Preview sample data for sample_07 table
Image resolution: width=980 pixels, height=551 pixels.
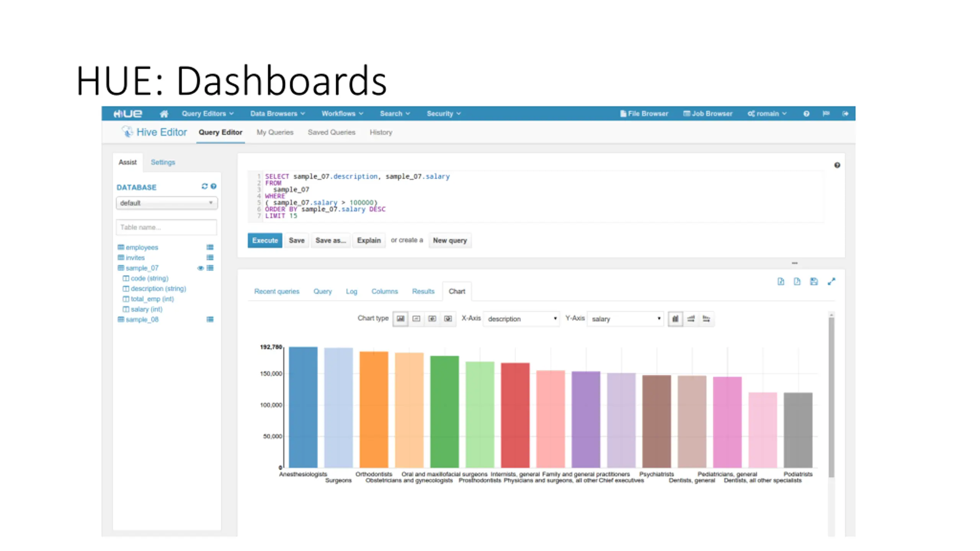pyautogui.click(x=210, y=268)
